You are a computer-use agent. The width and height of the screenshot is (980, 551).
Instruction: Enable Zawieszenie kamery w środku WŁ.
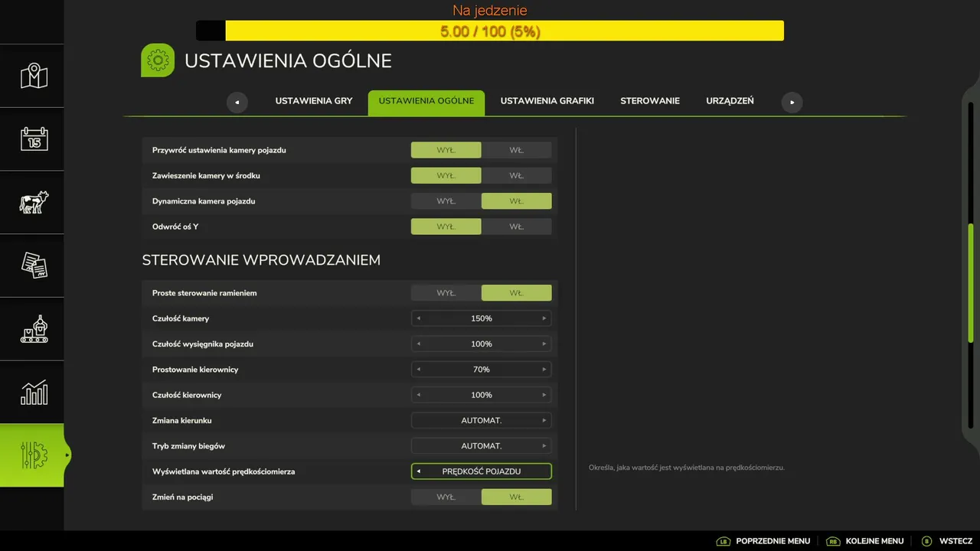pos(517,176)
